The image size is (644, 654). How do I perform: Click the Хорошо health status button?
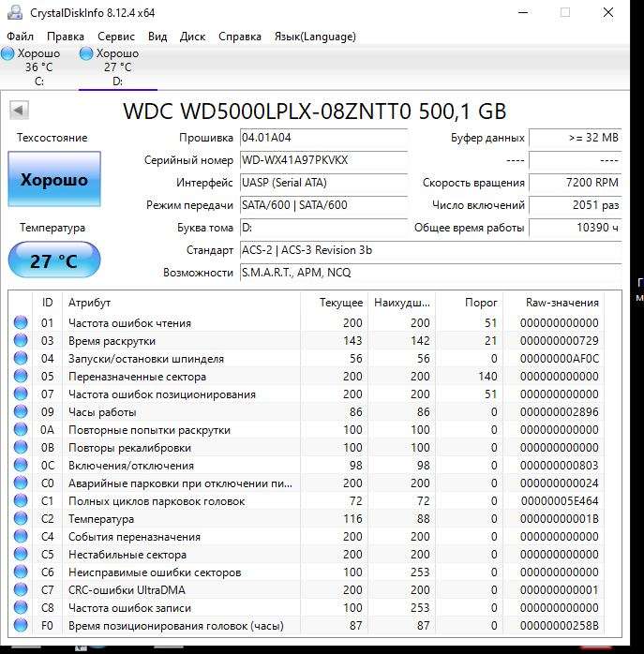[x=54, y=179]
